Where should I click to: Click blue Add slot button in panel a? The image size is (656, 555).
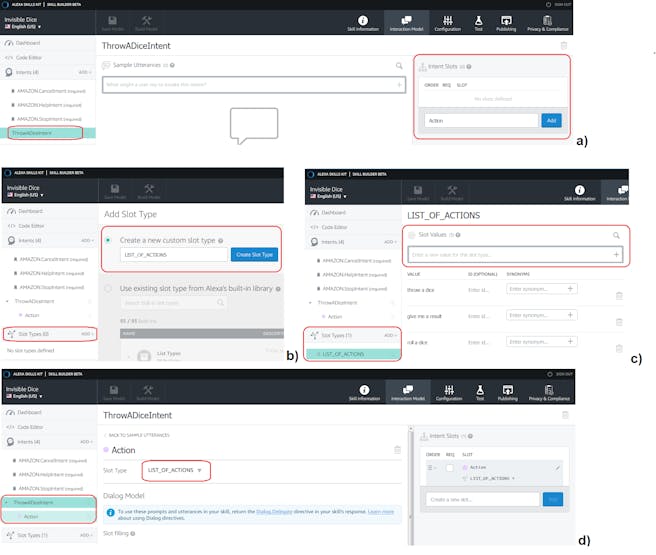click(551, 121)
